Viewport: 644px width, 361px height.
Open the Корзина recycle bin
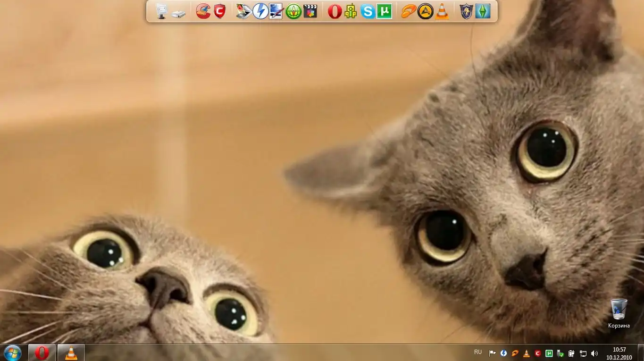click(619, 310)
